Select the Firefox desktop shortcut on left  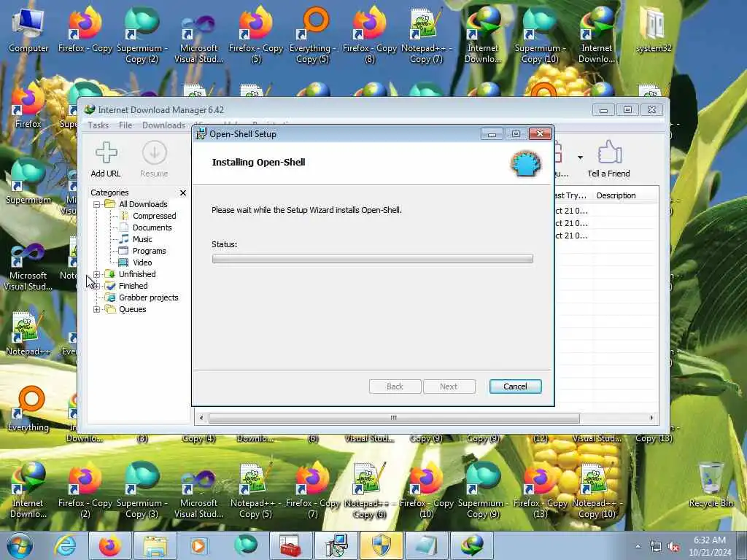(28, 105)
